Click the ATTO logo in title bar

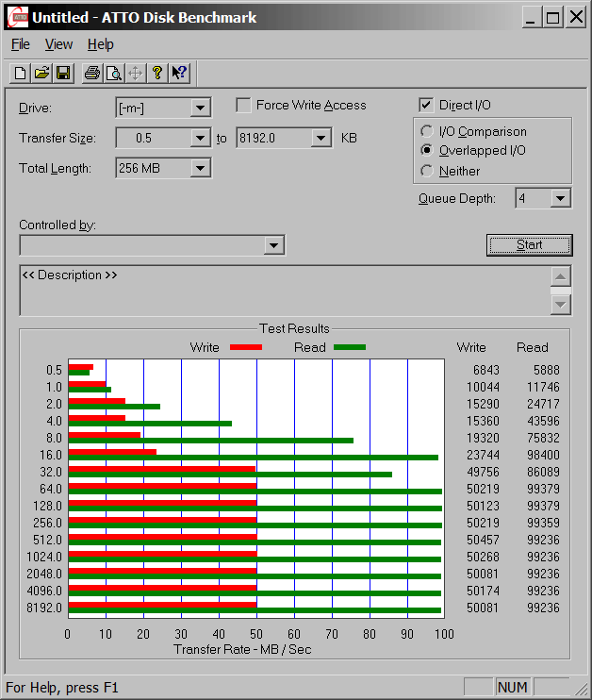(x=16, y=17)
